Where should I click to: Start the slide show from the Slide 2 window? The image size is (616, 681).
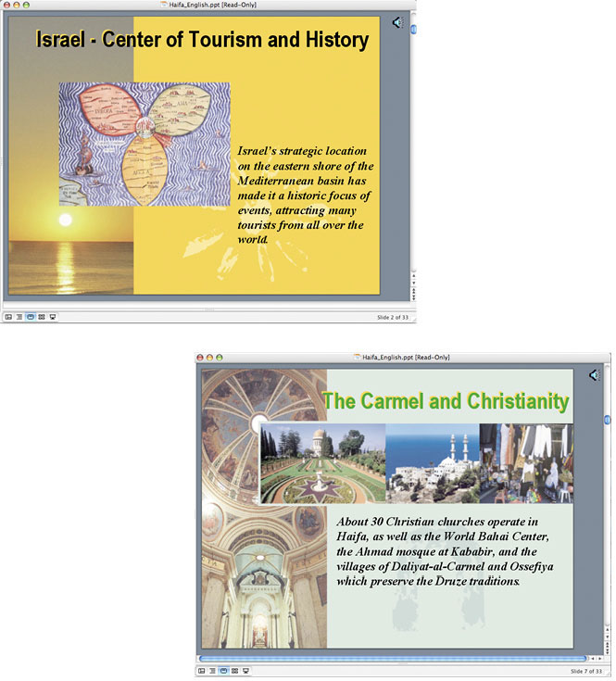coord(53,316)
